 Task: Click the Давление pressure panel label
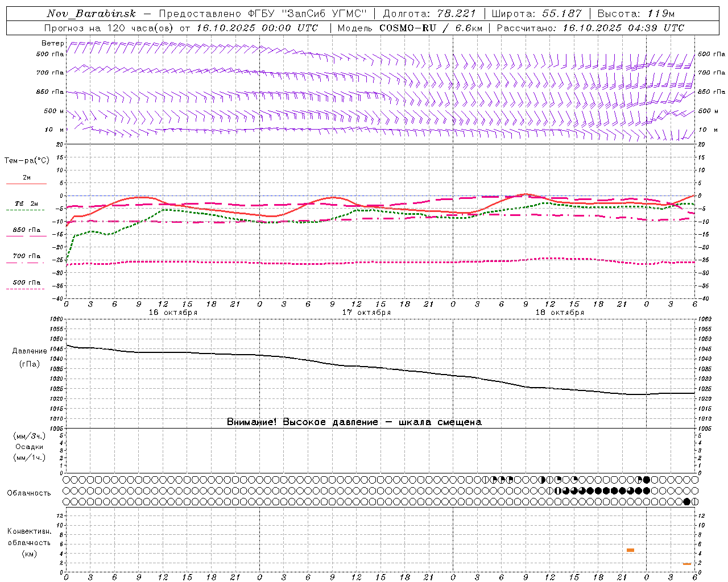[x=30, y=351]
